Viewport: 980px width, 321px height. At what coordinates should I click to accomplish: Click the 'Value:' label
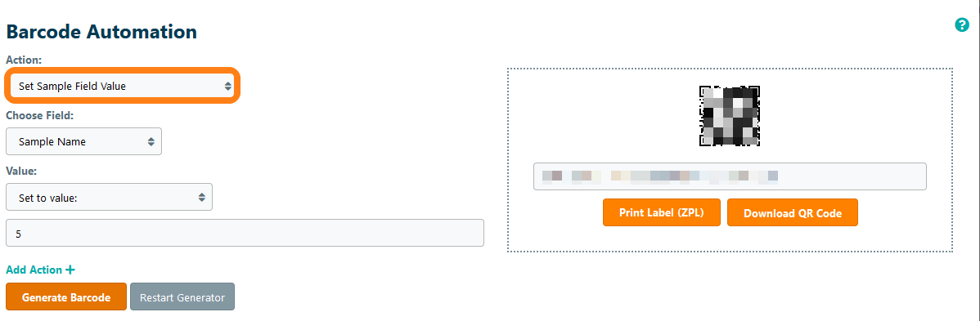click(22, 171)
